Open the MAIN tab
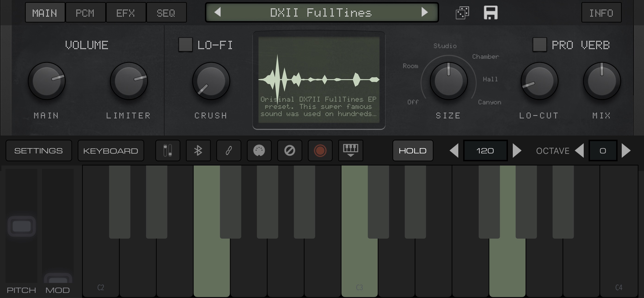 [x=45, y=13]
